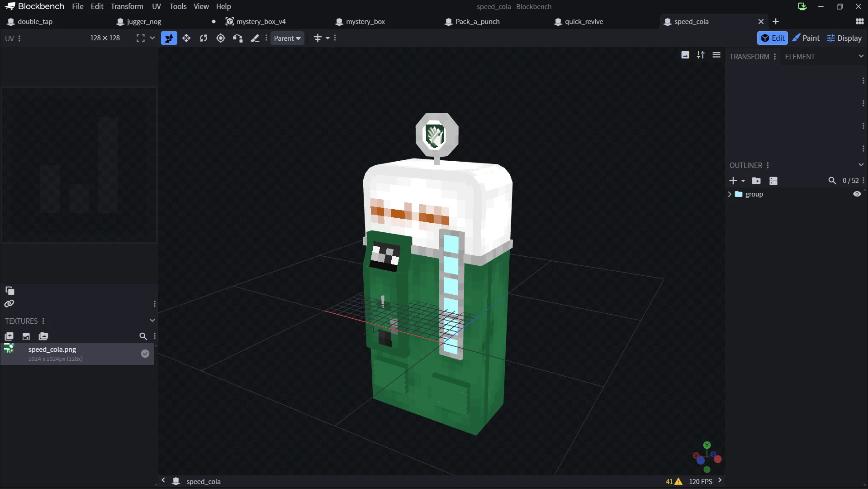Click the viewport axis gizmo
This screenshot has width=868, height=489.
tap(707, 457)
